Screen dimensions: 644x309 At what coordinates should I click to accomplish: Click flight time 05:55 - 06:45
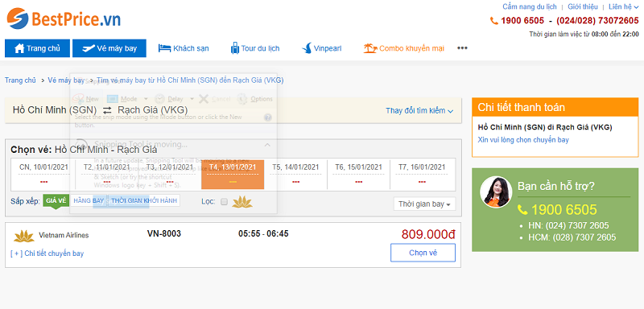pyautogui.click(x=263, y=234)
